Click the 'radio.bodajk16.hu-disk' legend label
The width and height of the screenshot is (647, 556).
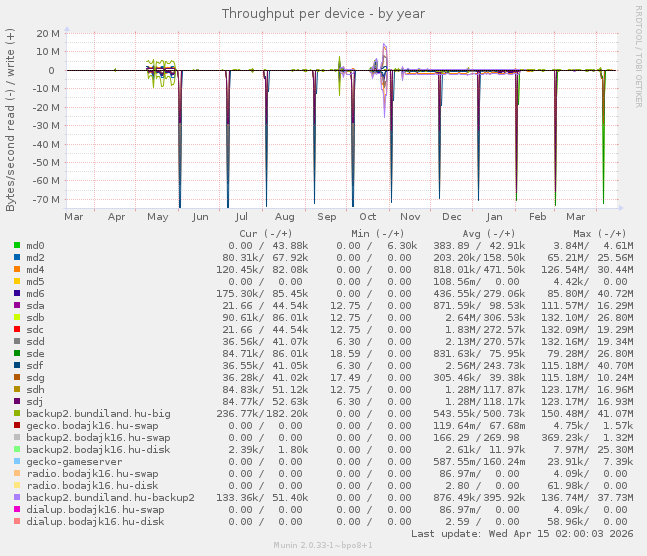pyautogui.click(x=92, y=485)
